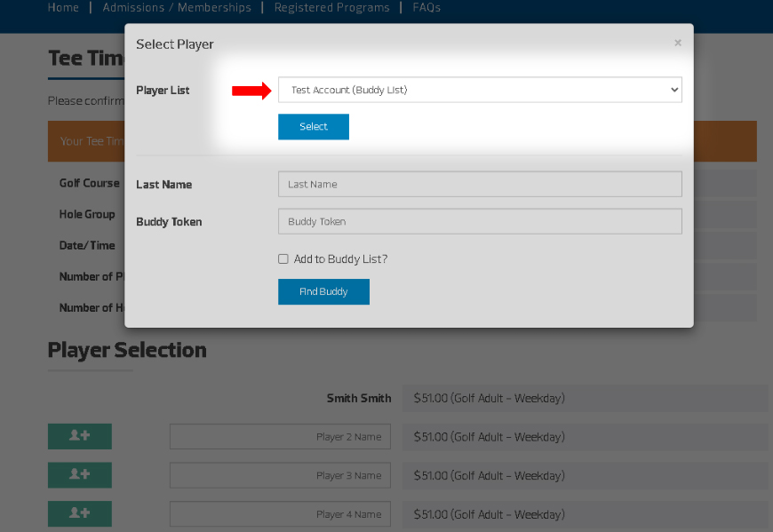Click the Player 3 Name field
The width and height of the screenshot is (773, 532).
[280, 476]
